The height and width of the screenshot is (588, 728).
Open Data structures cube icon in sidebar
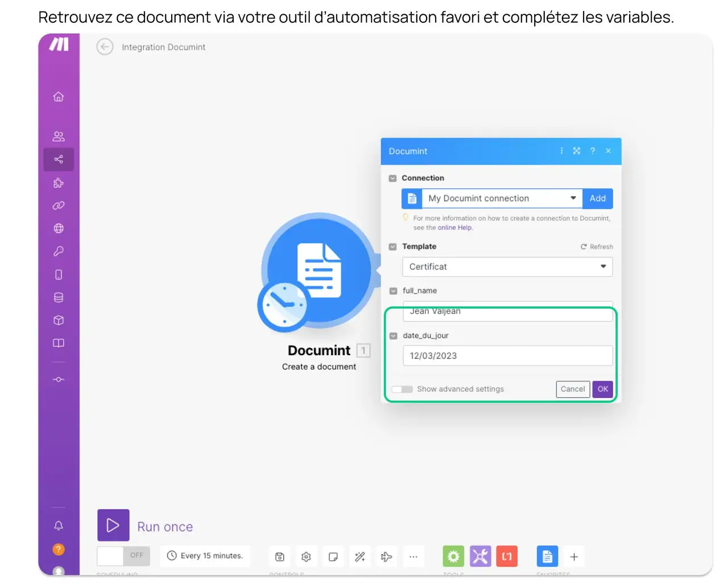tap(59, 320)
